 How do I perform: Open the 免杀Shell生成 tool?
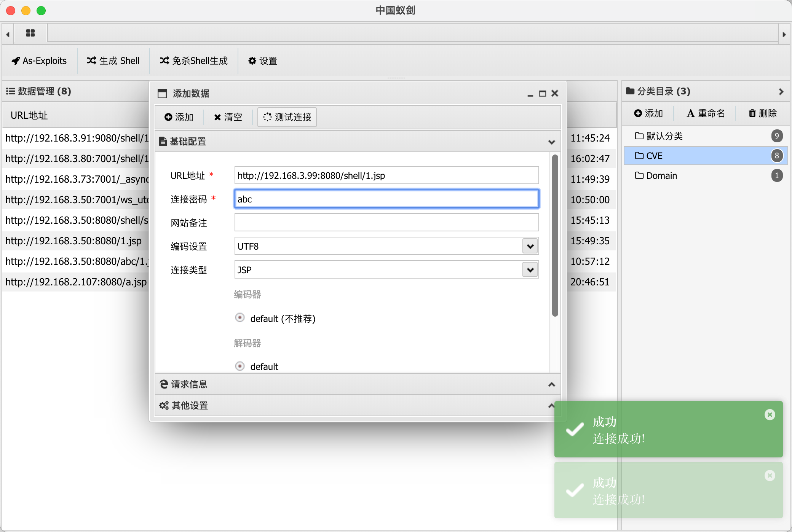193,61
